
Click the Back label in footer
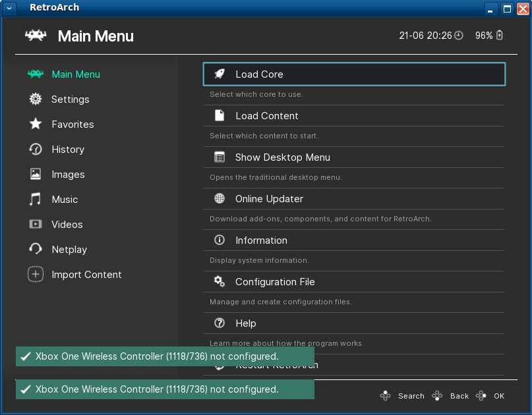tap(459, 396)
